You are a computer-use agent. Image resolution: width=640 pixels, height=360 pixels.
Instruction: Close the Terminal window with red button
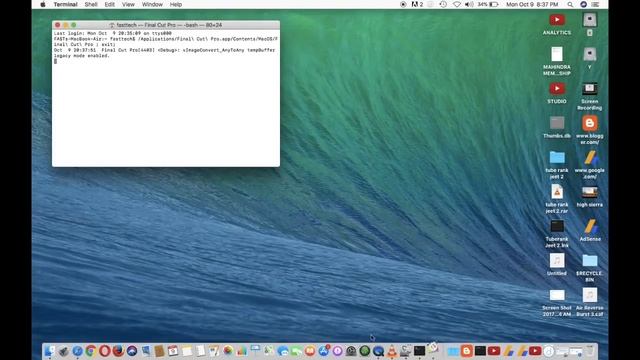click(58, 25)
